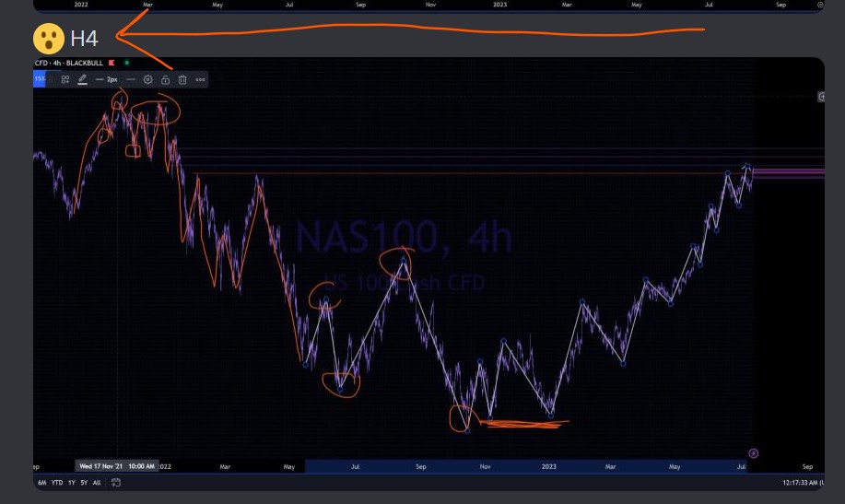Click the 2023 label on lower chart time axis
The height and width of the screenshot is (504, 845).
(x=548, y=466)
